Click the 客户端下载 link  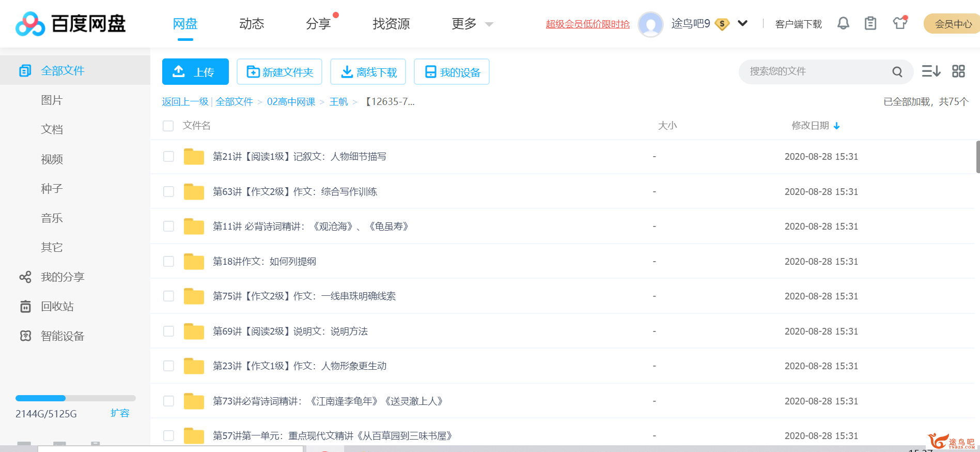point(798,24)
